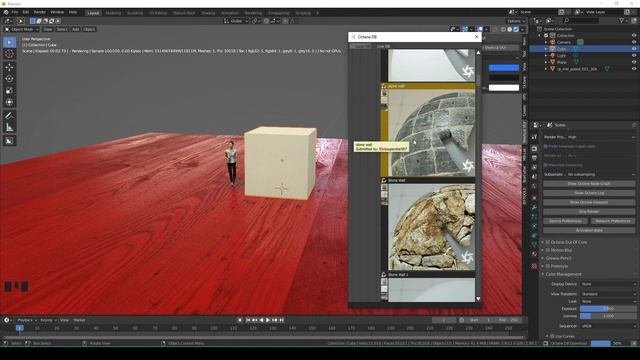
Task: Toggle viewport overlays icon
Action: [x=480, y=29]
